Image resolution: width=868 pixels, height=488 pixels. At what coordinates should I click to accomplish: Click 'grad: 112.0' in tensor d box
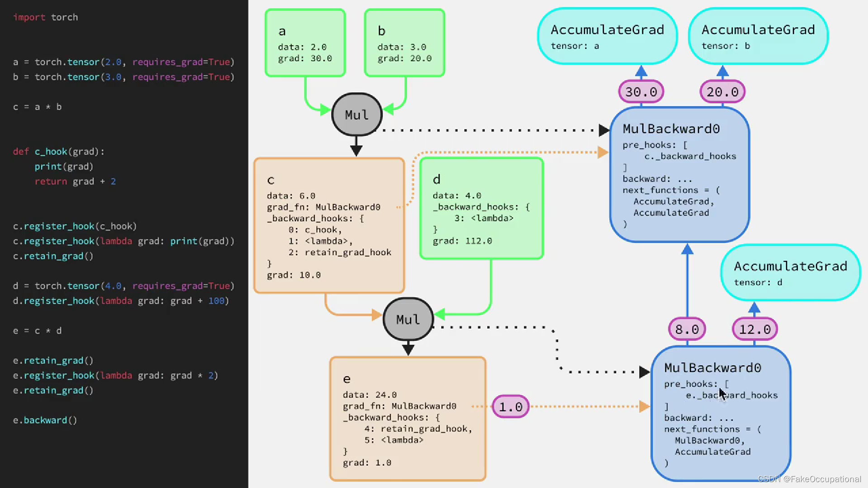(462, 241)
